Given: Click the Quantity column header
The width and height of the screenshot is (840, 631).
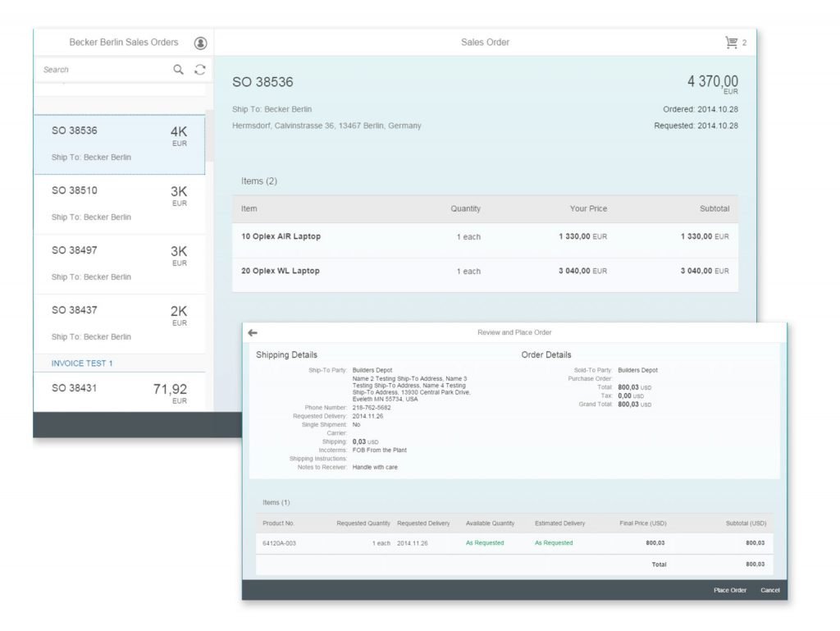Looking at the screenshot, I should coord(465,208).
